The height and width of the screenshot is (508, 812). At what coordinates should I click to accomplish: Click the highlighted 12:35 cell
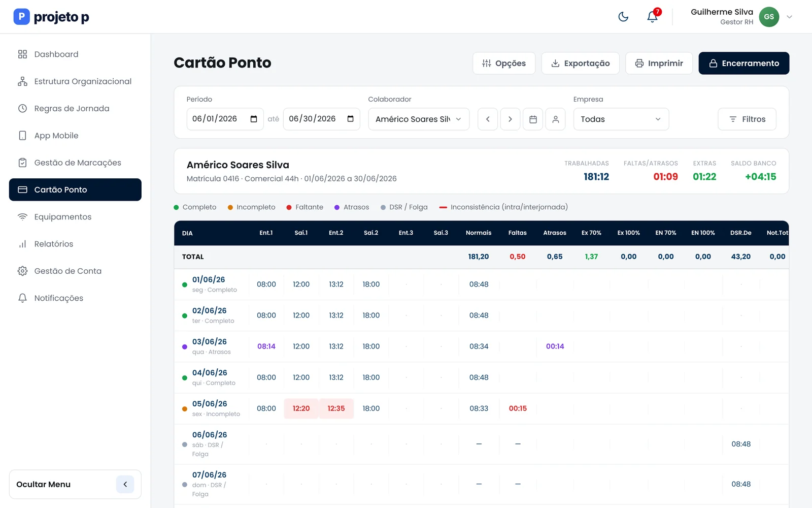click(336, 408)
